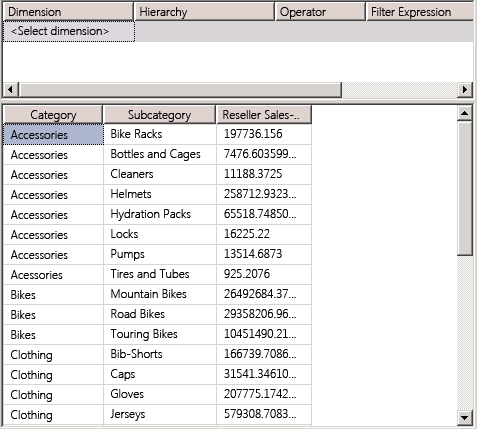Select the Accessories cell in Pumps row
Image resolution: width=477 pixels, height=429 pixels.
[x=53, y=254]
